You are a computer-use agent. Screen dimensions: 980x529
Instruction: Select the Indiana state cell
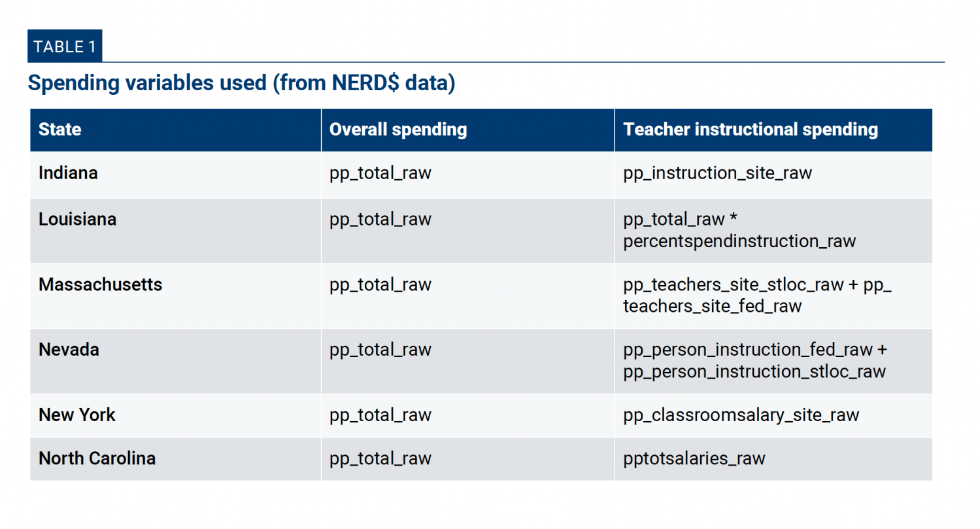coord(68,173)
